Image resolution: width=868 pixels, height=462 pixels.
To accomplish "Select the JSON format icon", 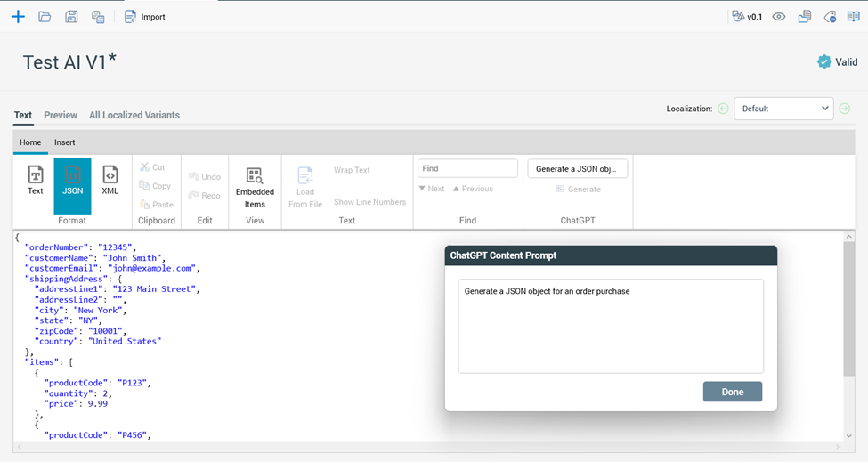I will (72, 180).
